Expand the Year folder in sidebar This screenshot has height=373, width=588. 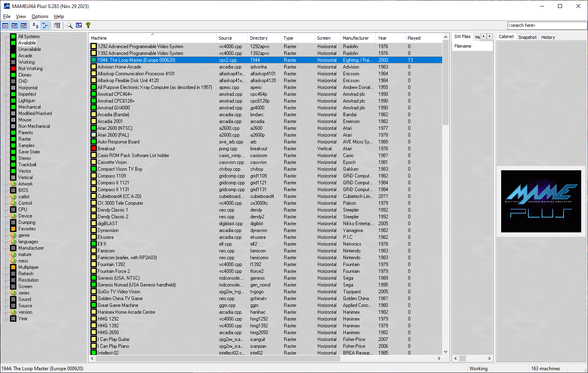click(x=6, y=319)
